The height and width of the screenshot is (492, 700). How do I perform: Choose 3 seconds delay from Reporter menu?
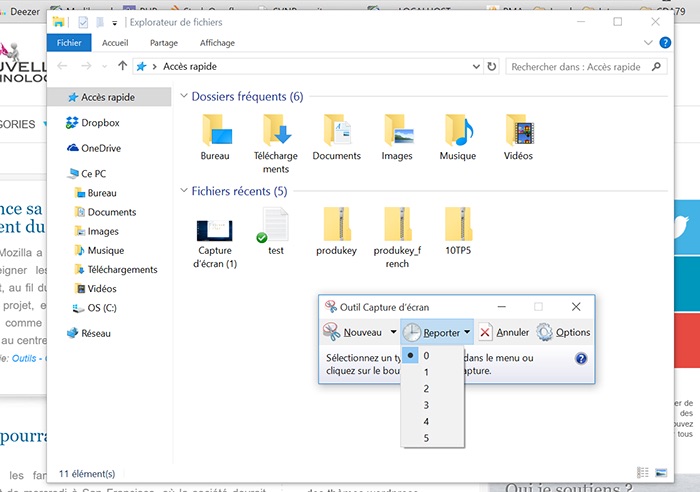click(426, 405)
